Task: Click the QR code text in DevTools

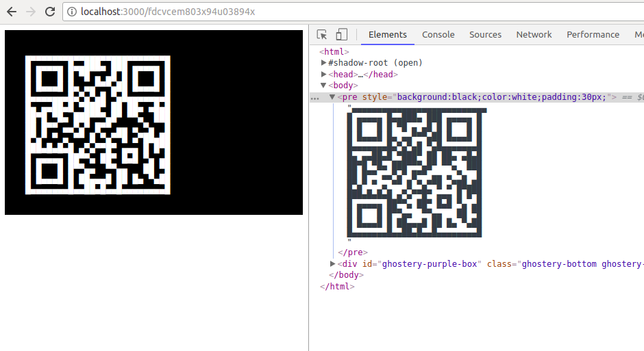Action: click(416, 172)
